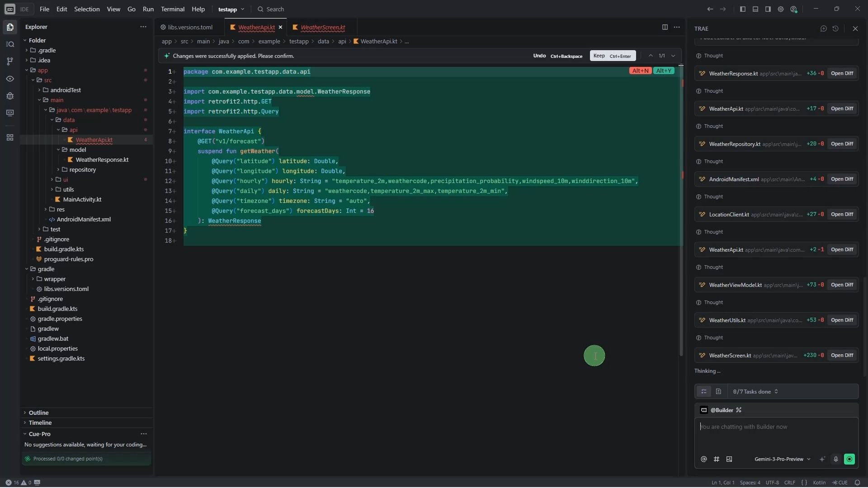Switch to the WeatherScreen.kt tab
868x488 pixels.
(x=322, y=28)
